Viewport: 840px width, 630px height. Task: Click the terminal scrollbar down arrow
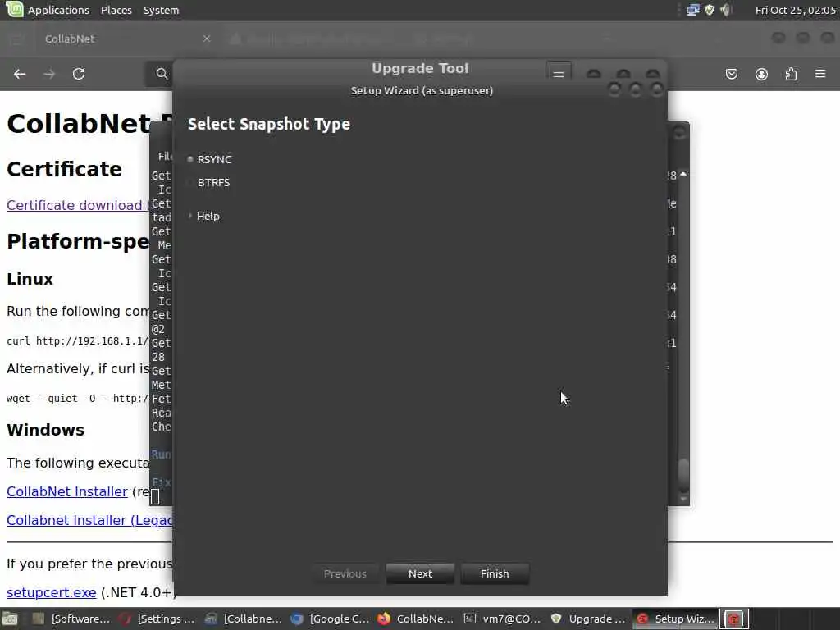point(683,498)
